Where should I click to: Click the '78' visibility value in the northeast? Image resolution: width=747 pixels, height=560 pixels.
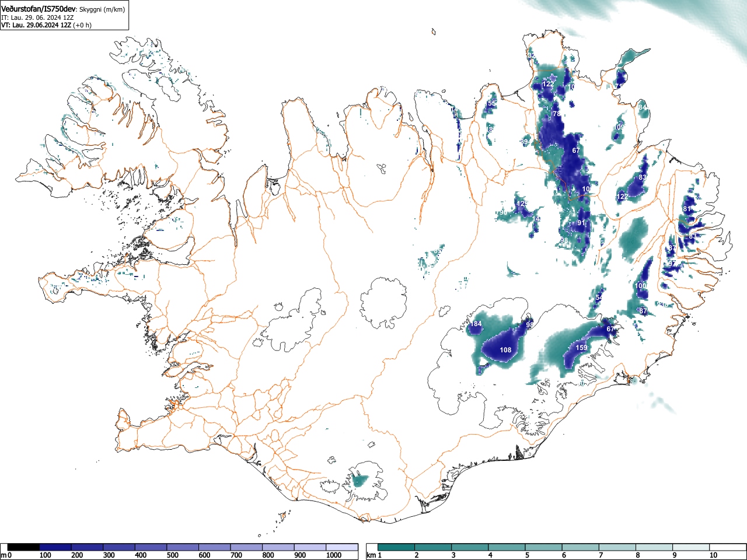pyautogui.click(x=556, y=113)
